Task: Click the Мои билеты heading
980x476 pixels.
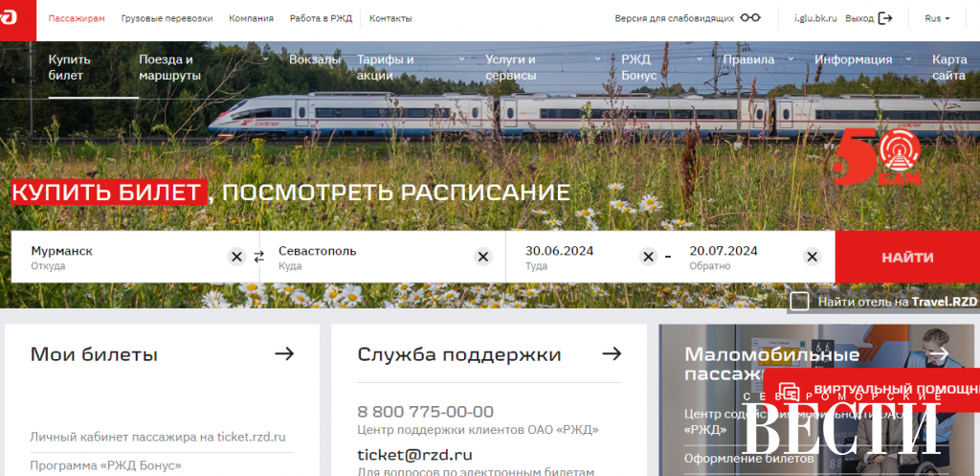Action: (x=94, y=354)
